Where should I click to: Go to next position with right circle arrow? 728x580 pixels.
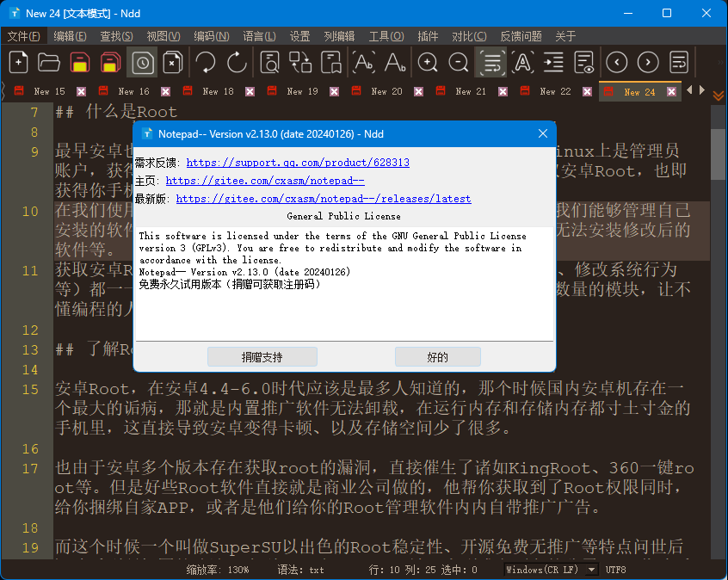(648, 62)
